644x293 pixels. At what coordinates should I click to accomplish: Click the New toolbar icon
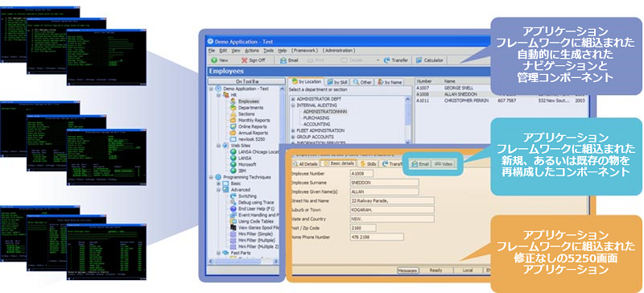coord(213,60)
